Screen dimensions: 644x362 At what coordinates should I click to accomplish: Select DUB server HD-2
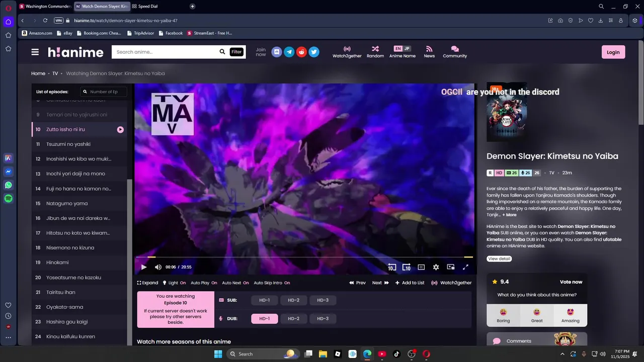click(294, 319)
